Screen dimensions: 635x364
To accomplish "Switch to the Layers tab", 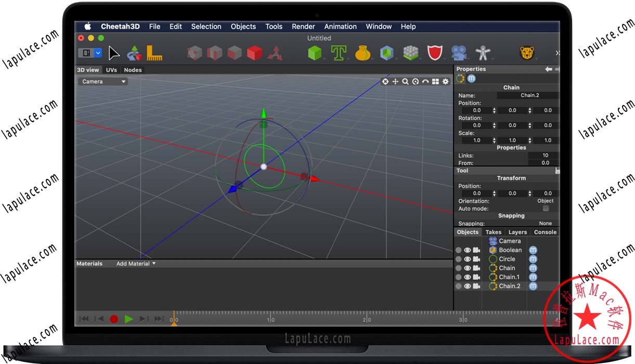I will click(x=517, y=232).
